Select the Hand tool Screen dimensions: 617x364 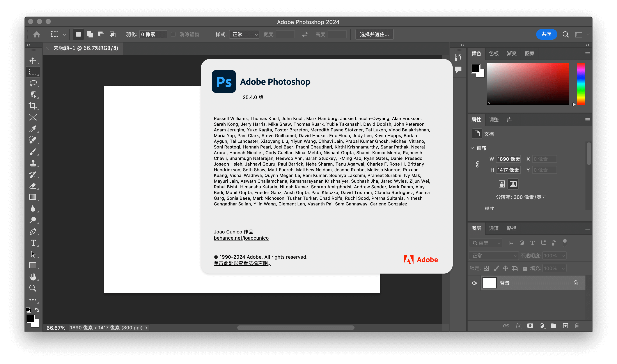[x=33, y=277]
